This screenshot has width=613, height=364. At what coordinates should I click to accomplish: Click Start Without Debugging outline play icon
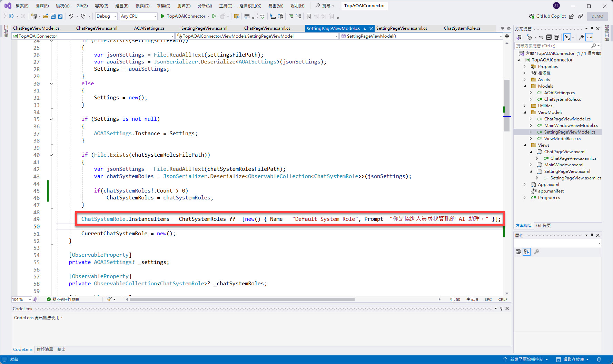(214, 16)
